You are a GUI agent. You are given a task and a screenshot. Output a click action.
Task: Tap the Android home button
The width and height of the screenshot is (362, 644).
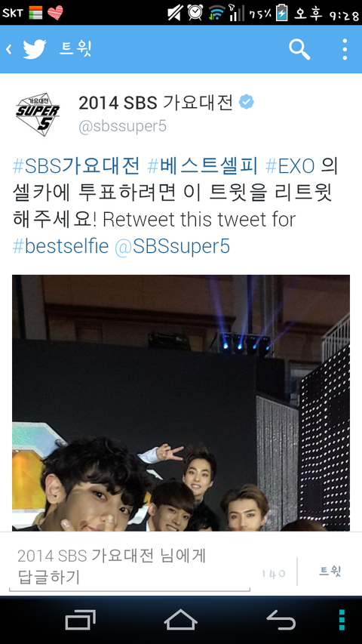[x=180, y=619]
